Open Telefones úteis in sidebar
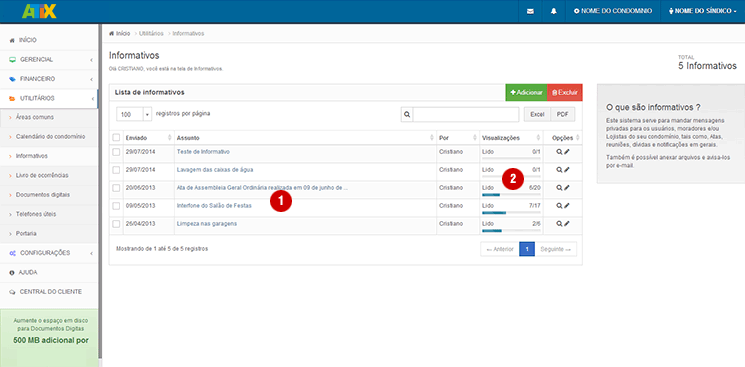745x367 pixels. (36, 214)
